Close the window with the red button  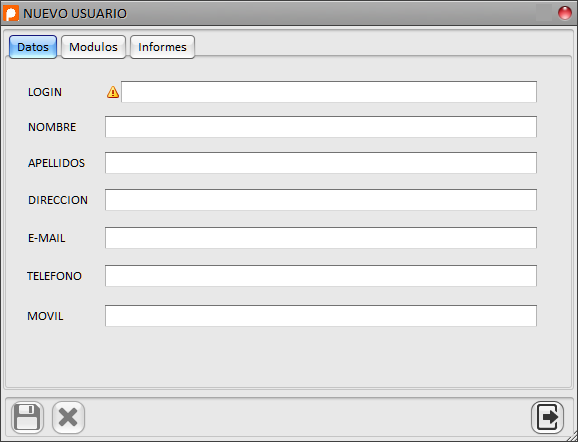point(564,13)
